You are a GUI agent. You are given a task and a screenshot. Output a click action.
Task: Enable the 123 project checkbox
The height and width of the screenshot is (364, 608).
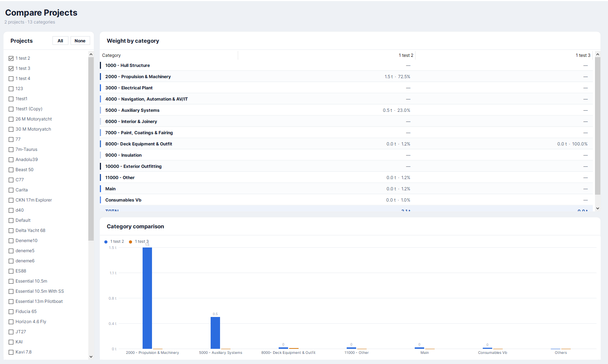tap(11, 89)
